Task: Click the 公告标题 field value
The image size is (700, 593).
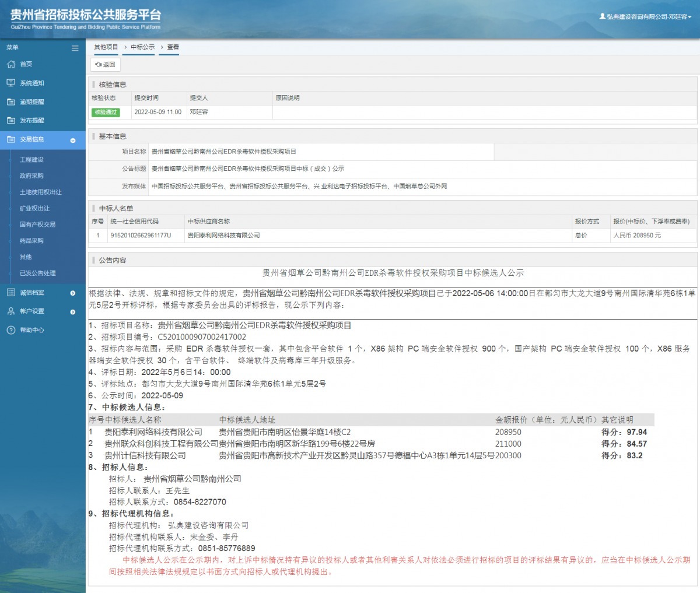Action: [x=422, y=169]
